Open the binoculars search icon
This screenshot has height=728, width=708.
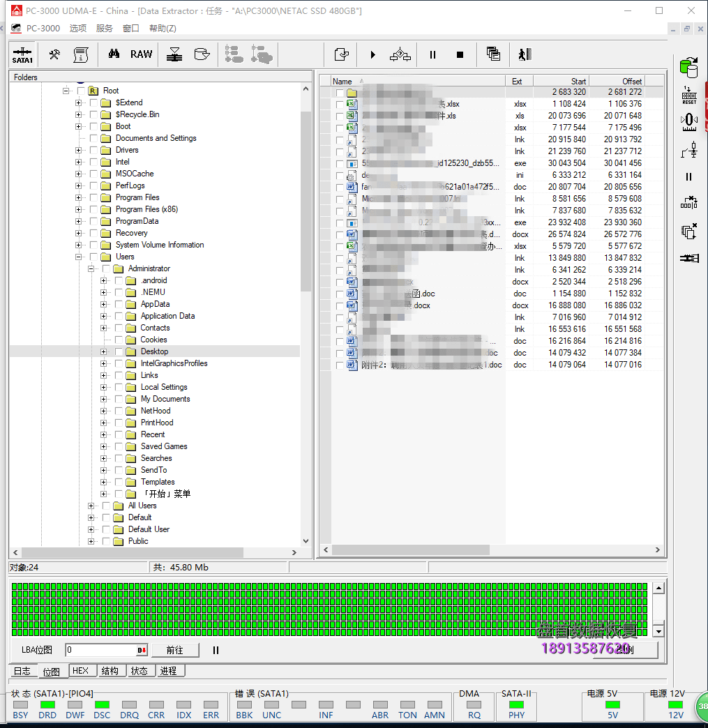tap(114, 54)
